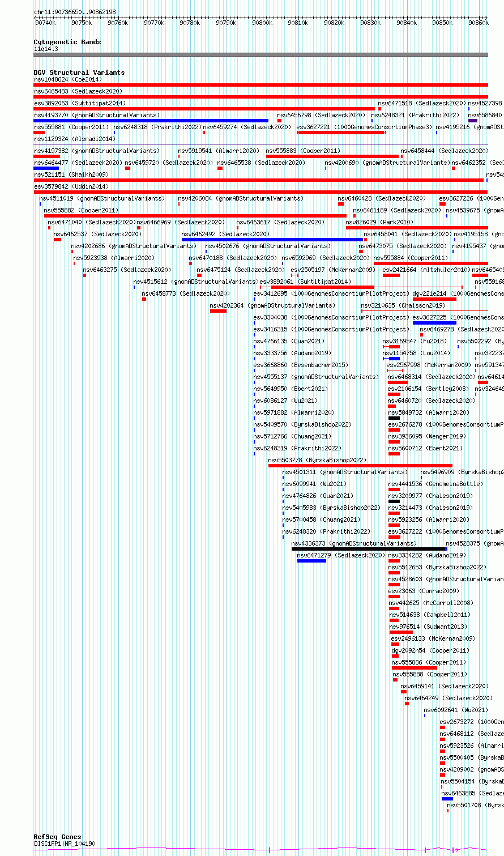Open variant nsv4197382 (gnomADStructuralVariants)
Image resolution: width=504 pixels, height=856 pixels.
pyautogui.click(x=97, y=151)
